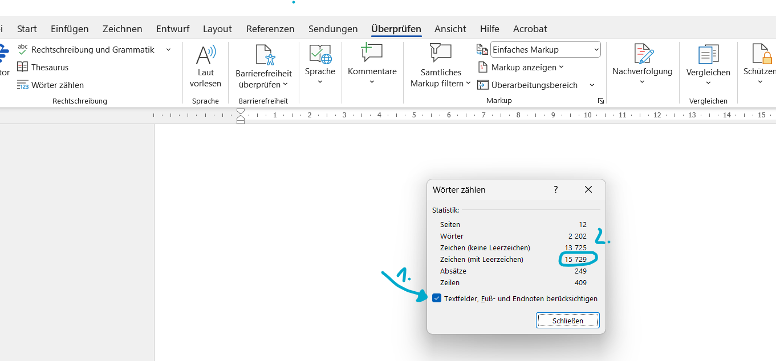The width and height of the screenshot is (776, 362).
Task: Open Markup group dialog launcher
Action: click(601, 101)
